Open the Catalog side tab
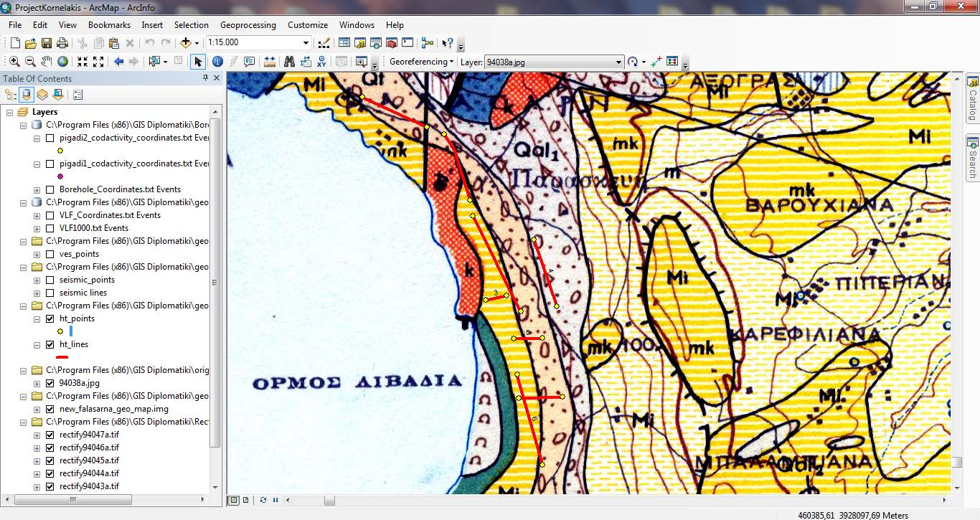980x520 pixels. click(x=973, y=99)
